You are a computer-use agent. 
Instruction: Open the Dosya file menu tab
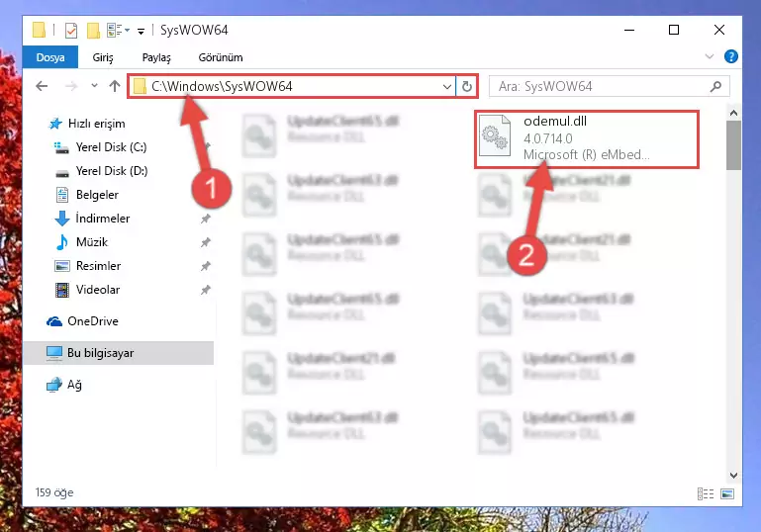50,57
